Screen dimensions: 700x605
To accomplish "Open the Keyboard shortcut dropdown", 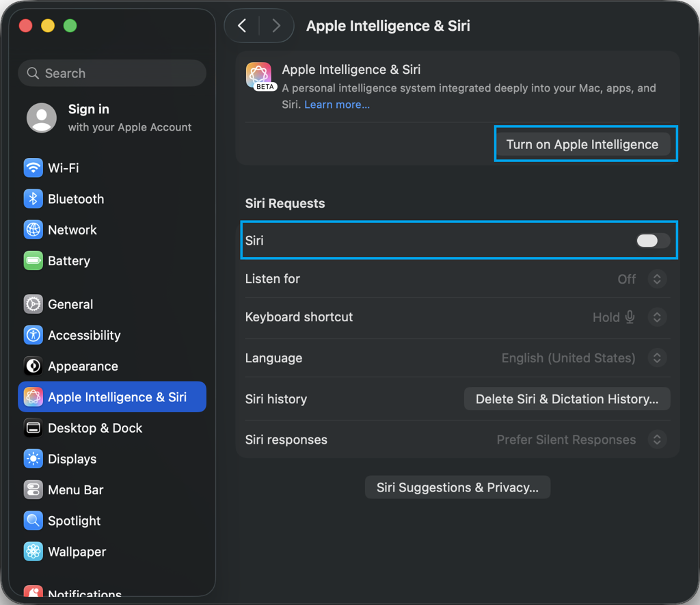I will point(657,317).
